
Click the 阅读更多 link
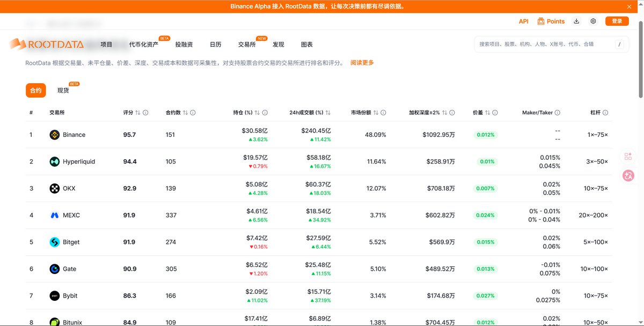[x=362, y=63]
